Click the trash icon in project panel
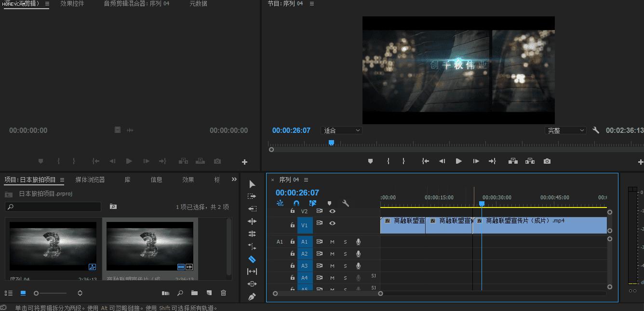This screenshot has width=644, height=311. tap(223, 293)
